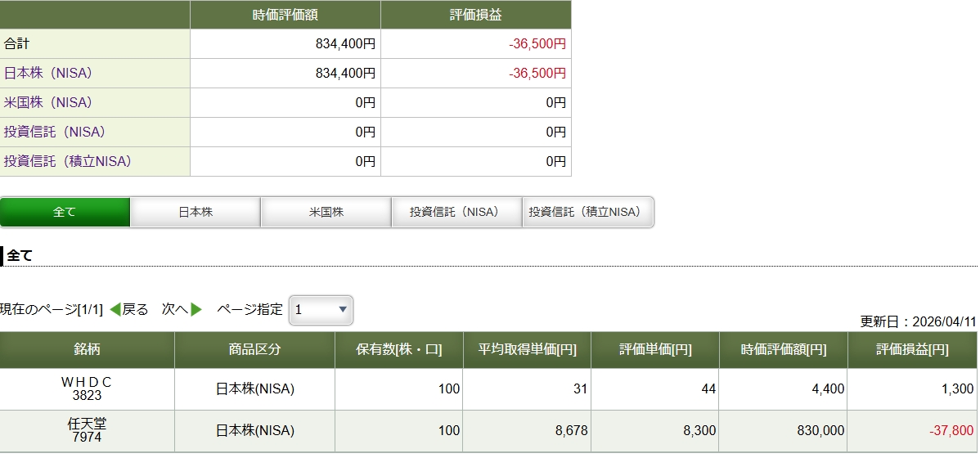Image resolution: width=980 pixels, height=458 pixels.
Task: Switch to the 日本株 filter tab
Action: [x=196, y=213]
